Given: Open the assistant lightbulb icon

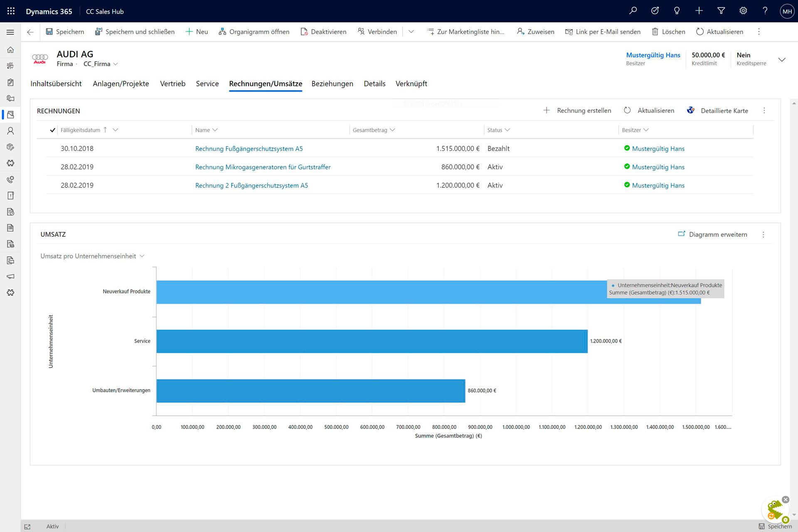Looking at the screenshot, I should [x=677, y=11].
